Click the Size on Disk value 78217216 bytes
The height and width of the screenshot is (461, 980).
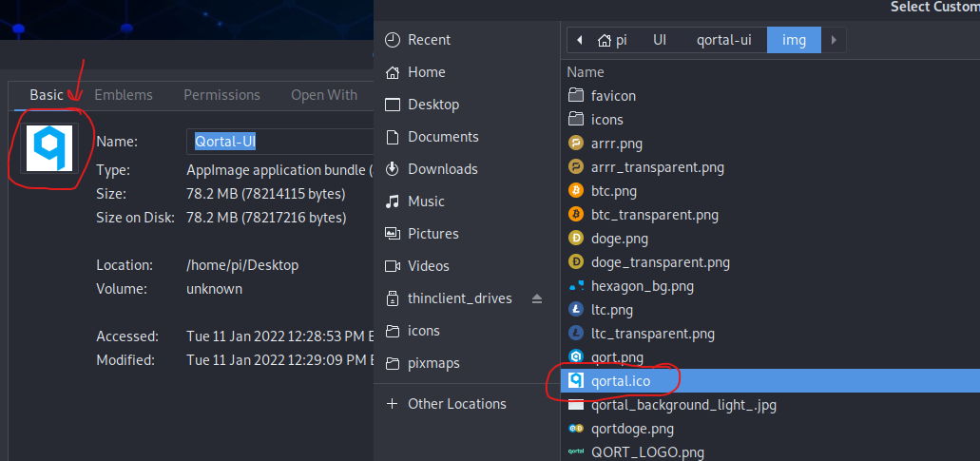click(266, 218)
